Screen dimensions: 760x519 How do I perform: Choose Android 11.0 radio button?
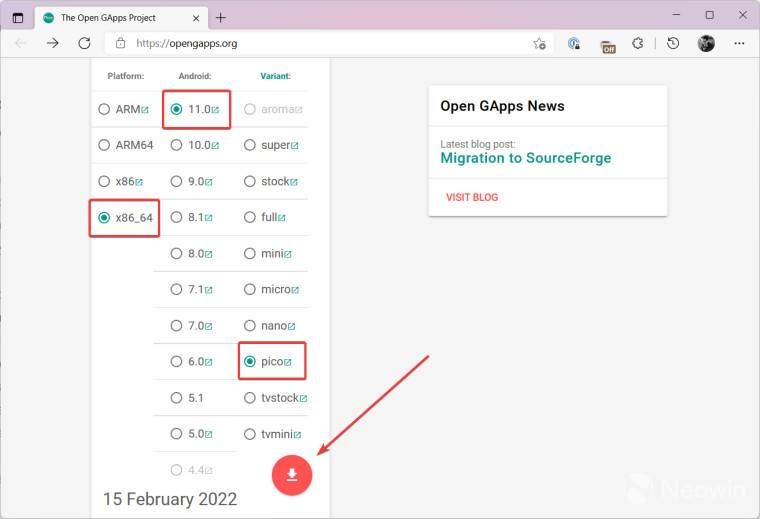[176, 109]
